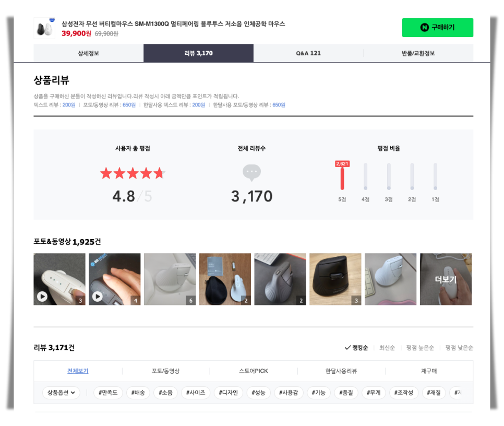Image resolution: width=504 pixels, height=426 pixels.
Task: Click the 4.8 rating score text
Action: (x=124, y=196)
